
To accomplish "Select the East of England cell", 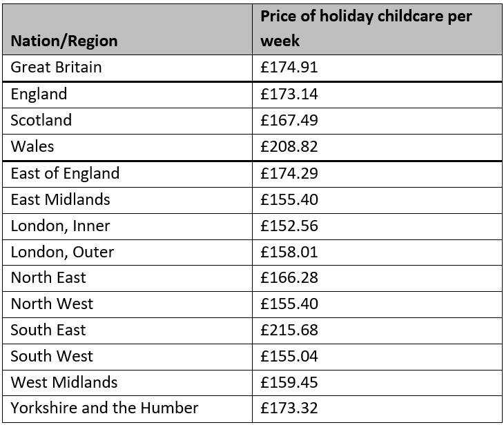I will (127, 174).
